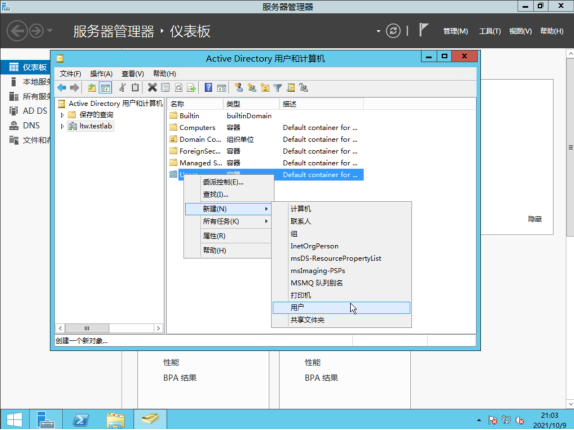Click the Refresh icon in AD toolbar
Screen dimensions: 574x430
coord(178,88)
